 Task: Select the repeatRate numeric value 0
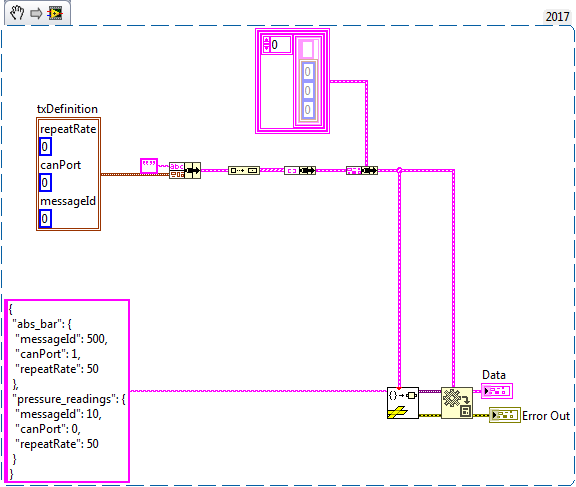click(x=45, y=147)
